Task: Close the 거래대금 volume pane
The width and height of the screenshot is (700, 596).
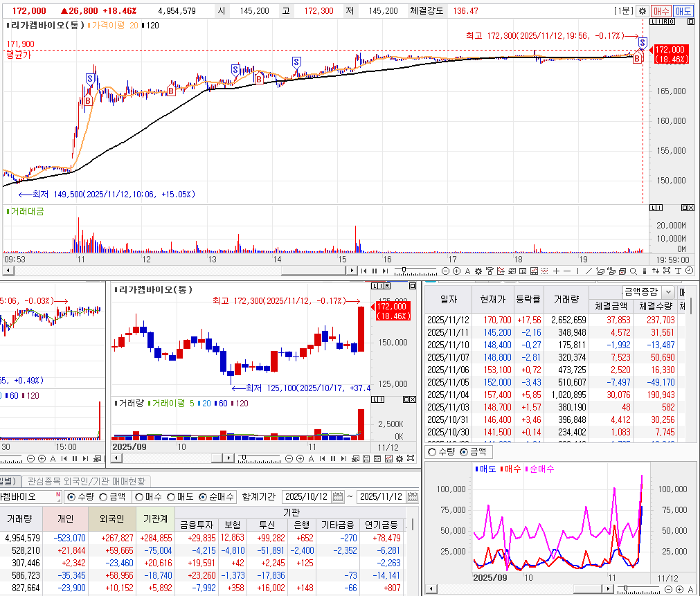Action: click(x=691, y=208)
